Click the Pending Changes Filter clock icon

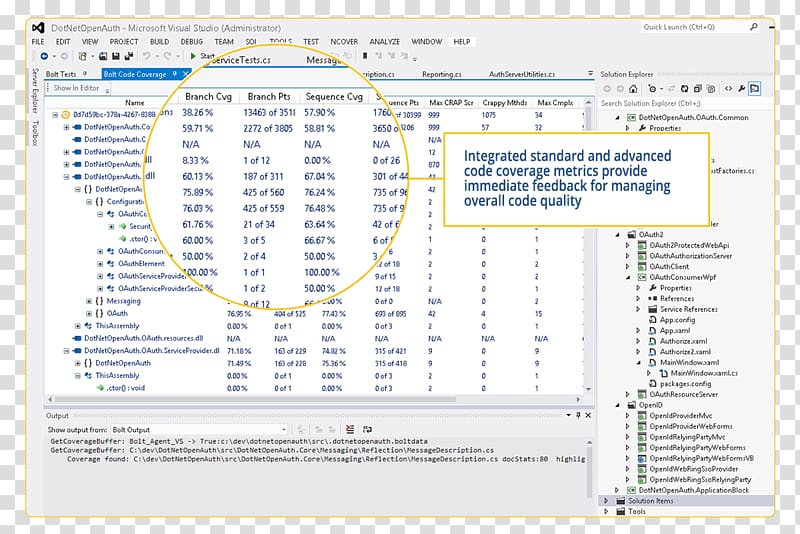pyautogui.click(x=652, y=89)
